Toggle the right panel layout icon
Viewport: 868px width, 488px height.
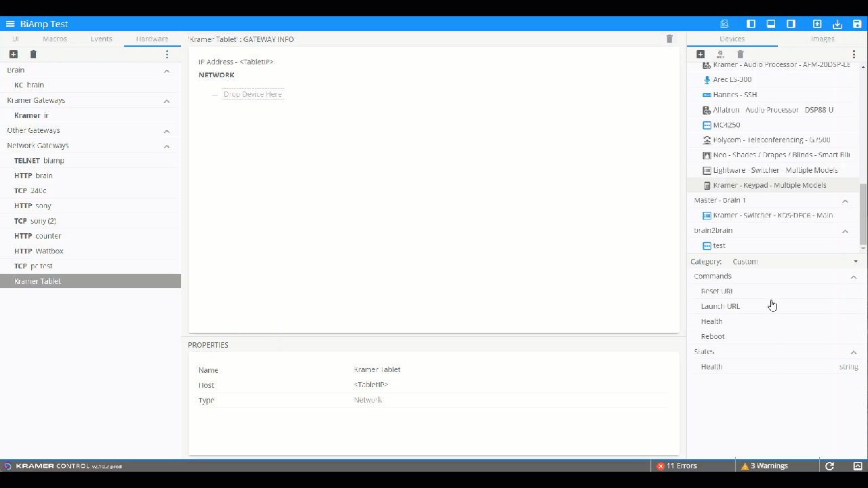pyautogui.click(x=791, y=24)
